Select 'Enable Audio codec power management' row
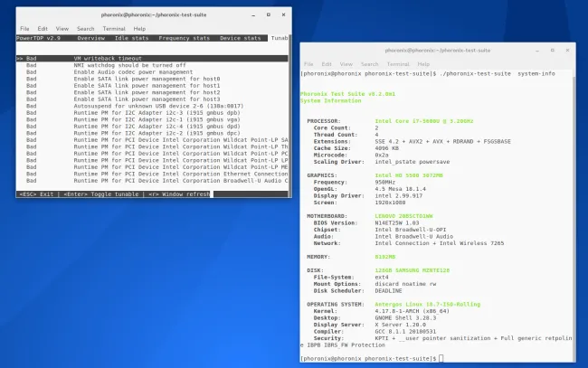 [x=152, y=72]
